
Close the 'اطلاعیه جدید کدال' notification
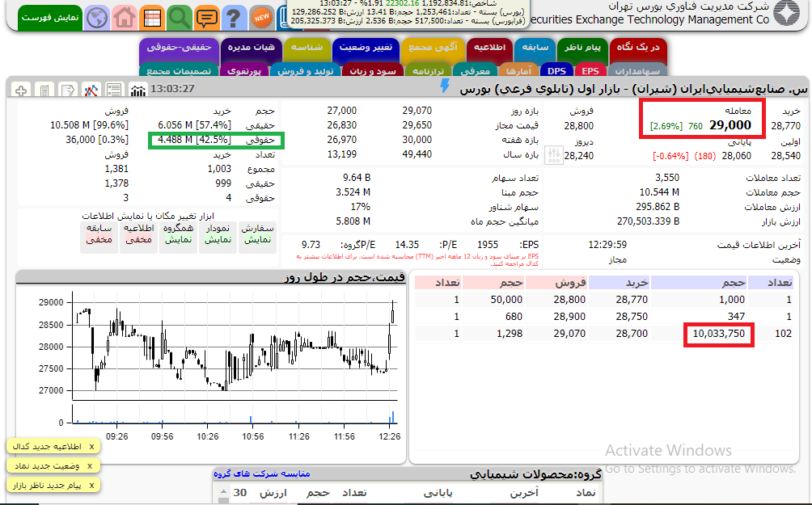tap(91, 447)
